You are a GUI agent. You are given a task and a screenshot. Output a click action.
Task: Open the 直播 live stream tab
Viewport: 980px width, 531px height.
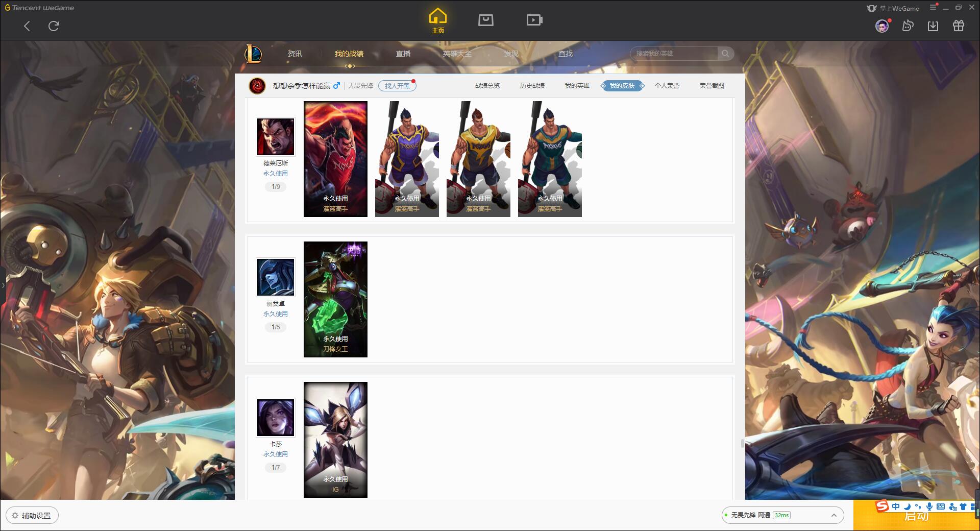tap(403, 54)
